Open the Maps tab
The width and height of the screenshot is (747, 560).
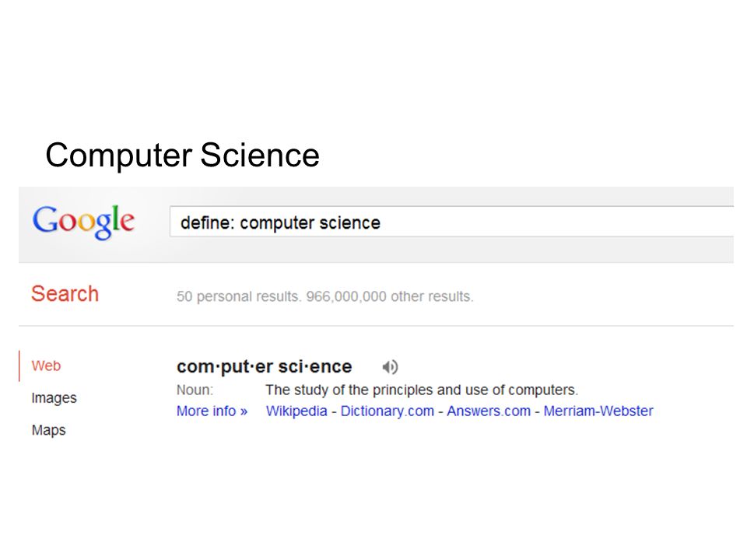[48, 430]
